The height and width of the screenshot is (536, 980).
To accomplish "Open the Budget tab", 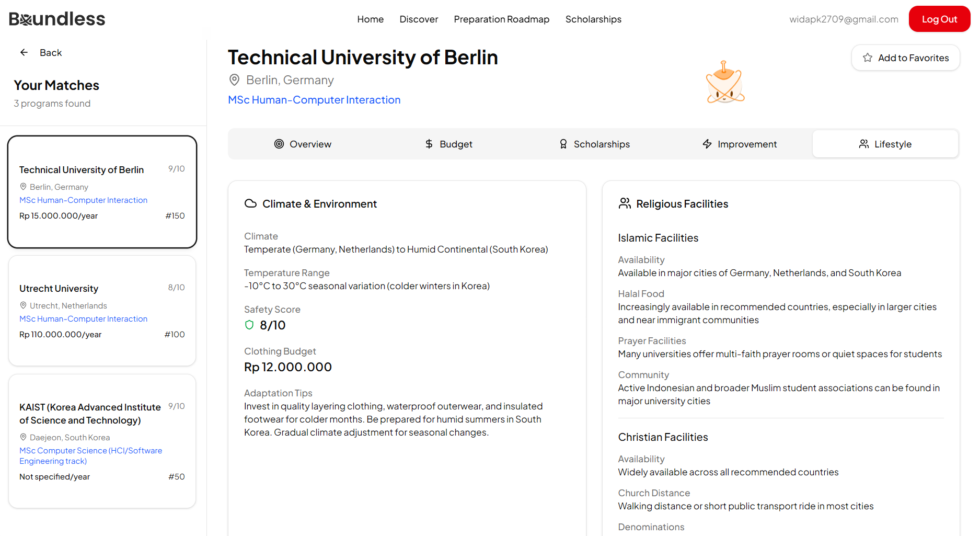I will (x=448, y=144).
